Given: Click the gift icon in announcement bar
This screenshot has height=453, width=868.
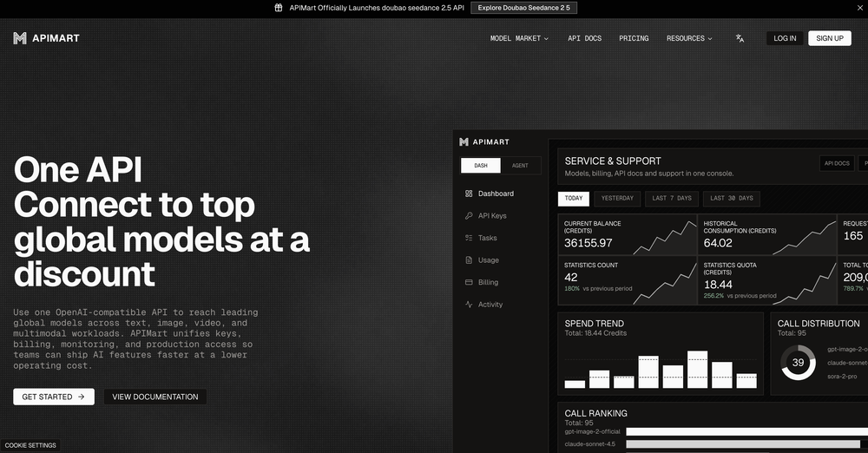Looking at the screenshot, I should coord(279,8).
